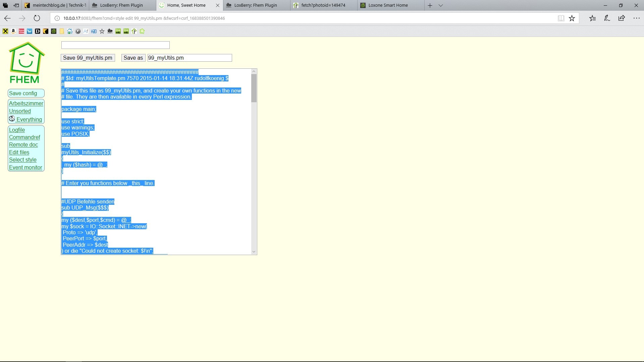Viewport: 644px width, 362px height.
Task: Click the refresh page icon
Action: point(37,18)
